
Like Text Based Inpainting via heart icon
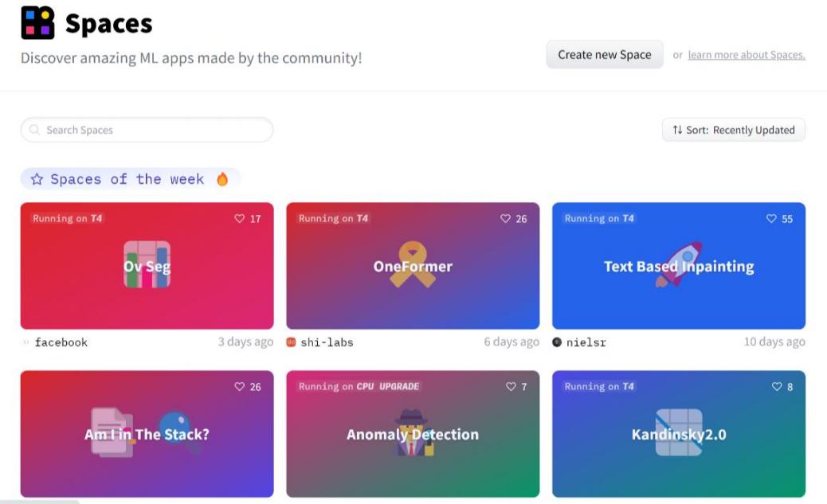pyautogui.click(x=771, y=218)
